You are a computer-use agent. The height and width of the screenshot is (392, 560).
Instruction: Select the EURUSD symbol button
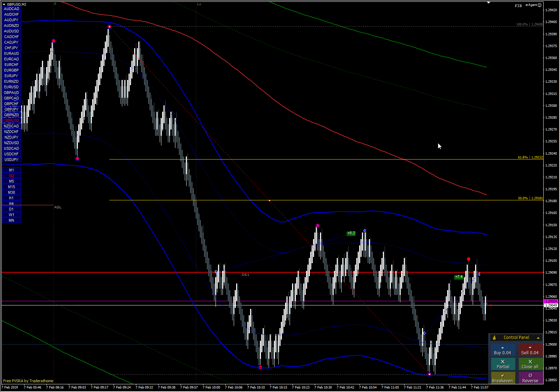pyautogui.click(x=12, y=87)
